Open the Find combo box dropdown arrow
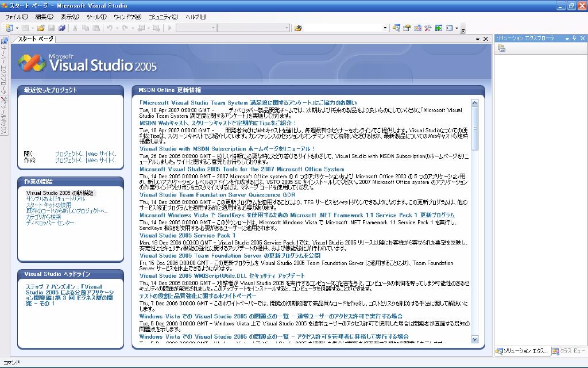The image size is (588, 368). (x=385, y=28)
